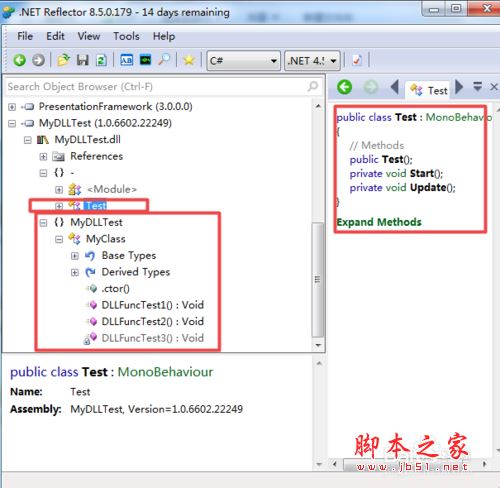Select PresentationFramework (3.0.0.0) in tree
500x488 pixels.
[116, 107]
